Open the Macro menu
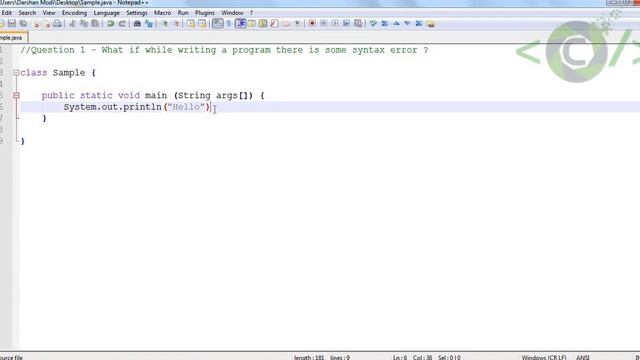Viewport: 640px width, 360px height. coord(162,13)
